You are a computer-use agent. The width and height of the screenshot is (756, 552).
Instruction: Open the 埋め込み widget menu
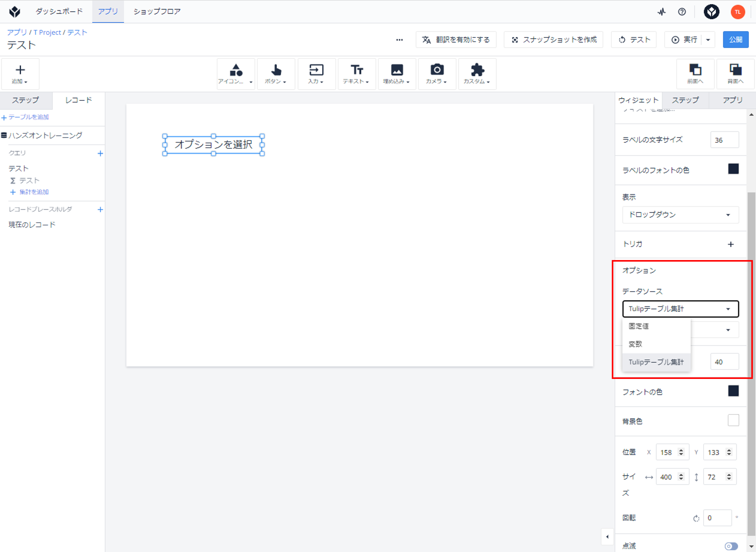(397, 74)
